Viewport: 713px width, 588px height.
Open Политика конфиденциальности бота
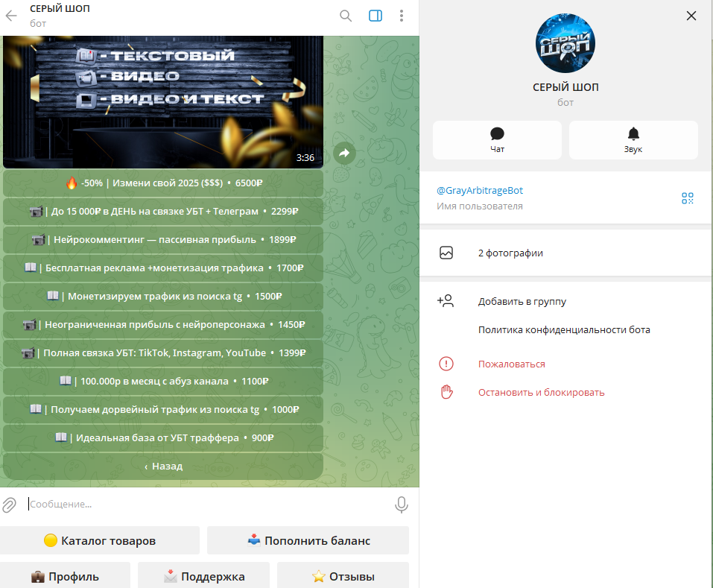pyautogui.click(x=564, y=329)
